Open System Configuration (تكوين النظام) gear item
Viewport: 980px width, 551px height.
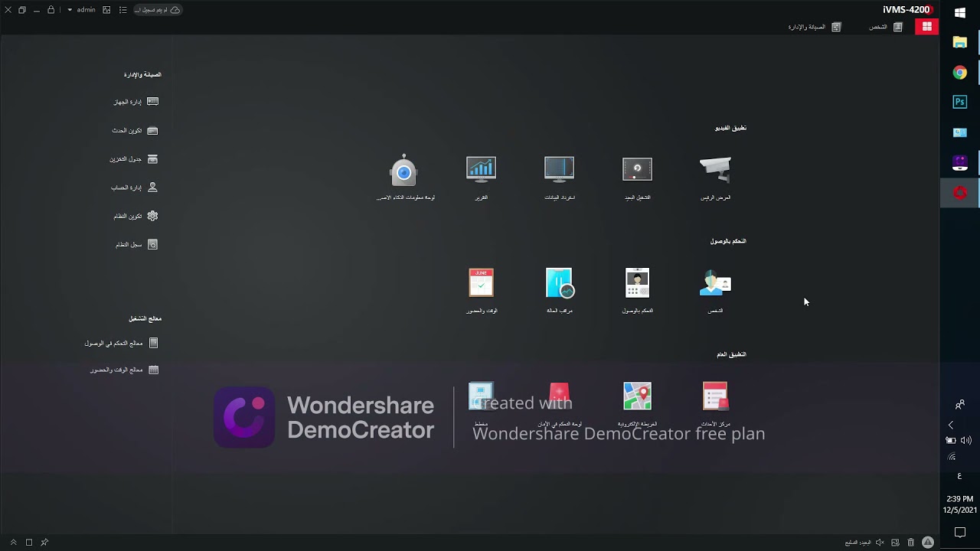pos(136,216)
